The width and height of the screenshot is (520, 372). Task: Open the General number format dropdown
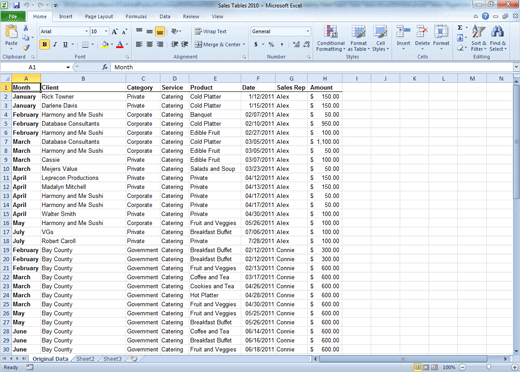coord(307,31)
